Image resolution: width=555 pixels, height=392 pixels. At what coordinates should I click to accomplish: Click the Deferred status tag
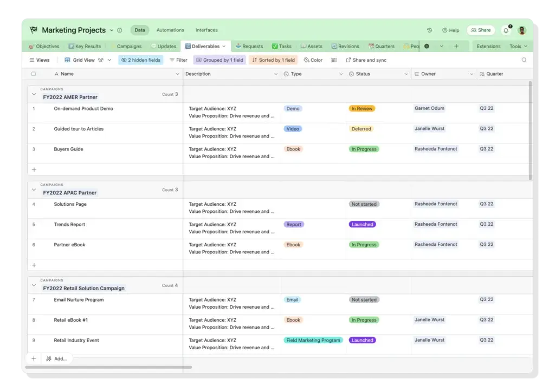[361, 129]
